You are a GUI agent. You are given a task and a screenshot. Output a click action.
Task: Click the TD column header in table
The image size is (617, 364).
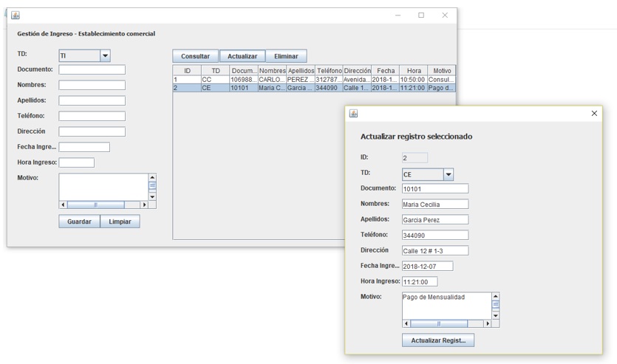pyautogui.click(x=216, y=71)
